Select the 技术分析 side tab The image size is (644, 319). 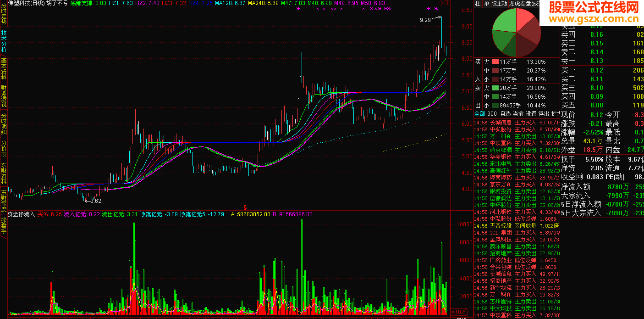[4, 41]
